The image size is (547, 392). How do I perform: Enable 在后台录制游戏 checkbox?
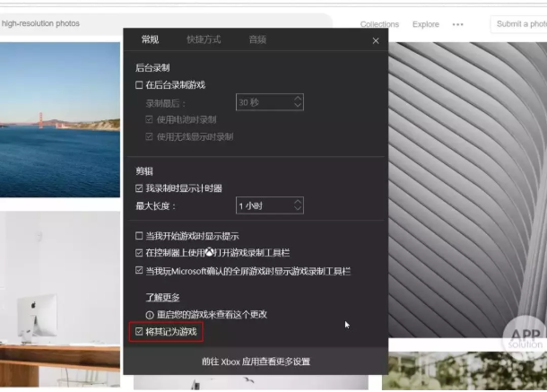[139, 85]
